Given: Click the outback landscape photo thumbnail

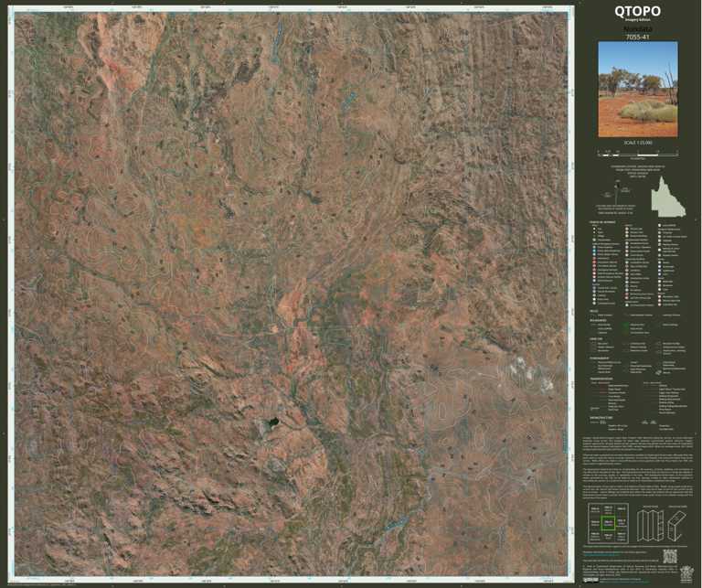Looking at the screenshot, I should [x=638, y=89].
